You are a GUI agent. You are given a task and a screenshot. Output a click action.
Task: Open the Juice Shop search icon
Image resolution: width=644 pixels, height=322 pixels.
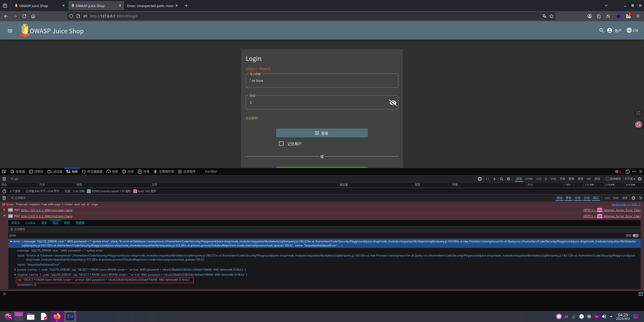point(601,30)
